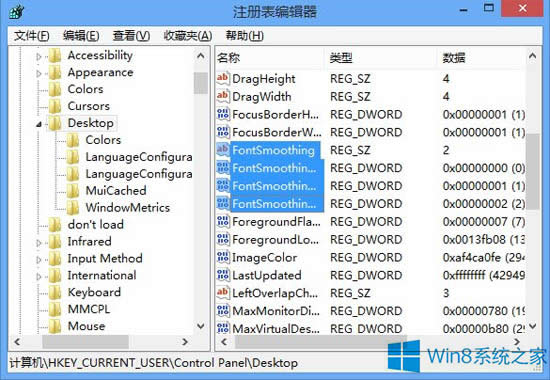
Task: Select the Colors key under Desktop
Action: click(x=103, y=140)
